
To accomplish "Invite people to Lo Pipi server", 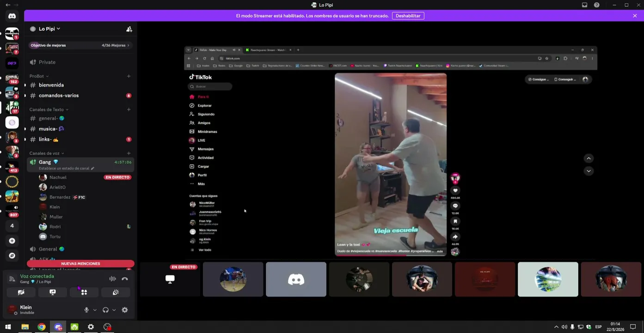I will [x=129, y=29].
